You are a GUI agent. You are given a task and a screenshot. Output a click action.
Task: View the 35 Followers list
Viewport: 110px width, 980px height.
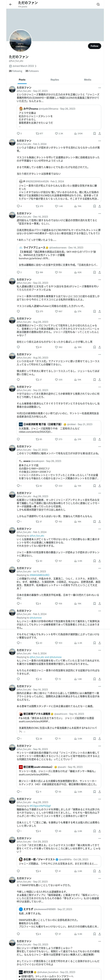click(32, 71)
